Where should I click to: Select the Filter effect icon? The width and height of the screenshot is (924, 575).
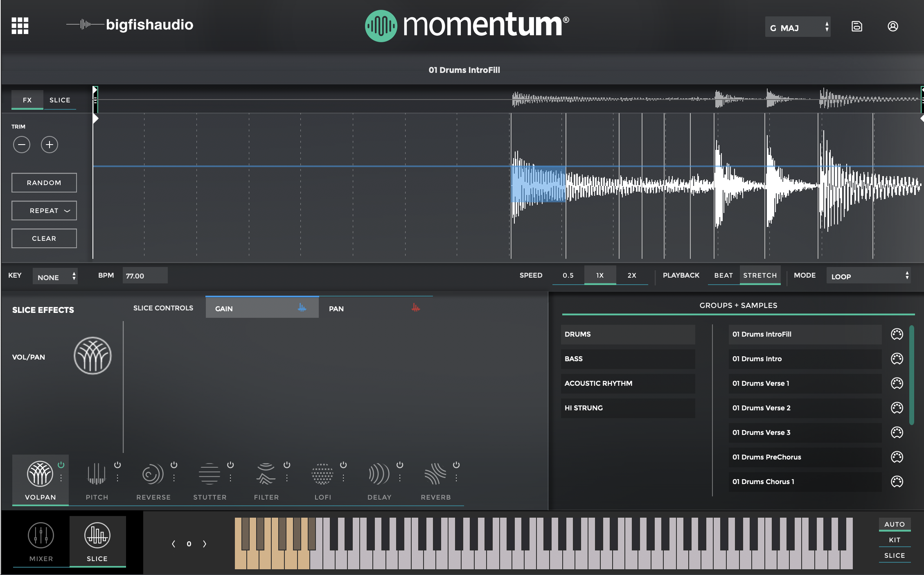(266, 474)
